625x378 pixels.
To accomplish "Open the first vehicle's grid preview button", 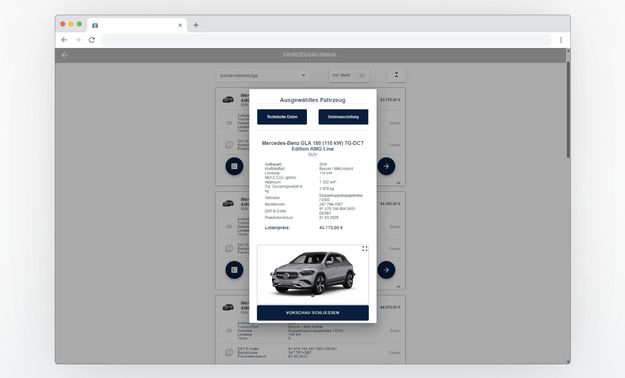I will (x=234, y=166).
